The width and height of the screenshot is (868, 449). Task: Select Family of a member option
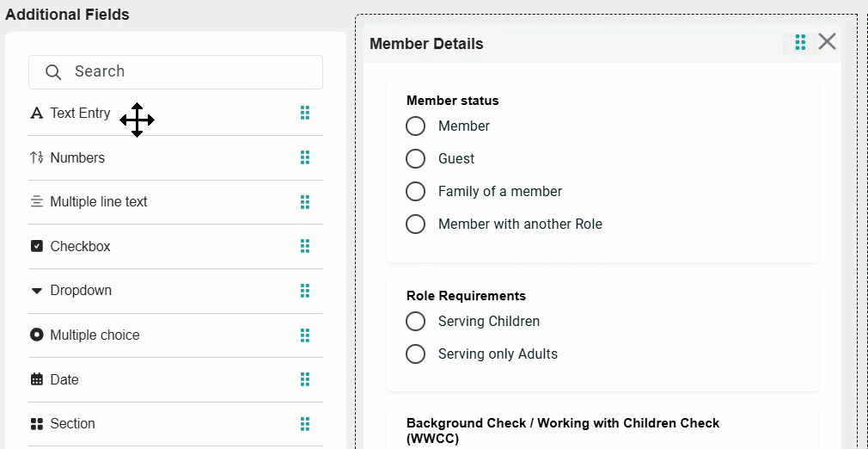tap(416, 192)
